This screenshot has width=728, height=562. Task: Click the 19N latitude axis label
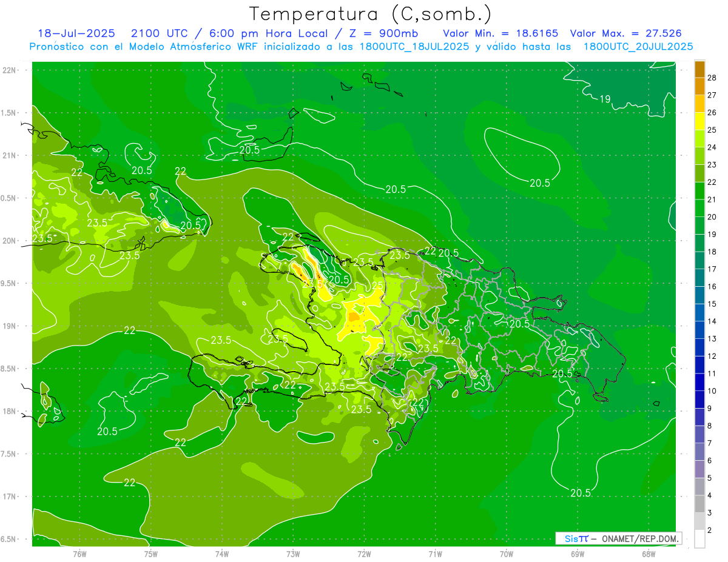[x=9, y=326]
